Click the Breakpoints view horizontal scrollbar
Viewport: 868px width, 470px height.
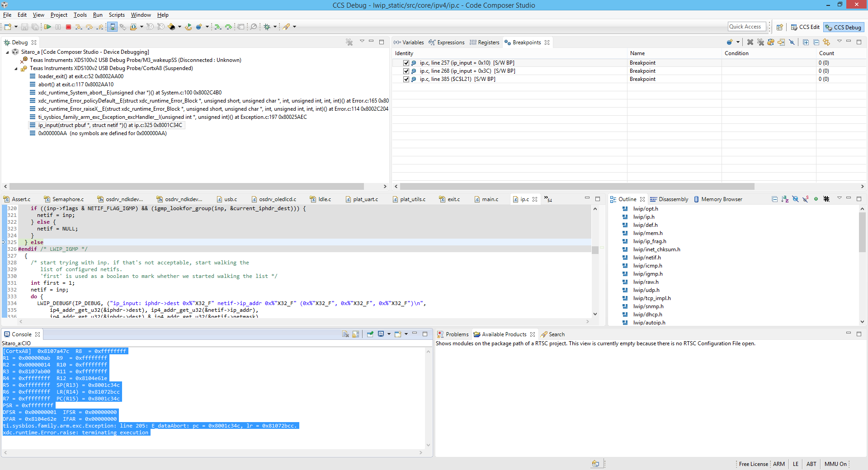pyautogui.click(x=577, y=186)
